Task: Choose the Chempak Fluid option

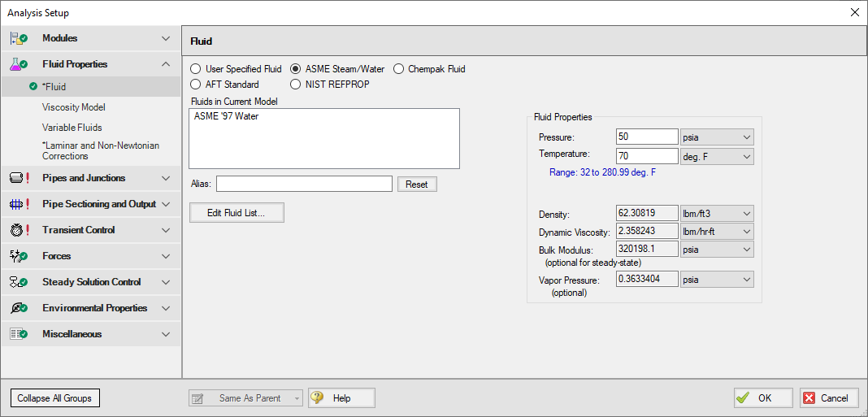Action: (x=399, y=69)
